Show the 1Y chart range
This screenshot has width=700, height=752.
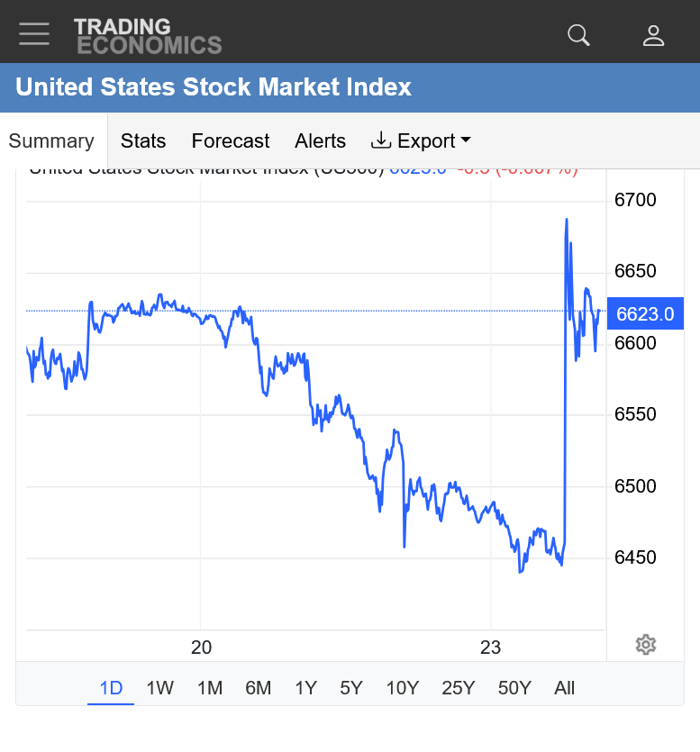(x=305, y=688)
